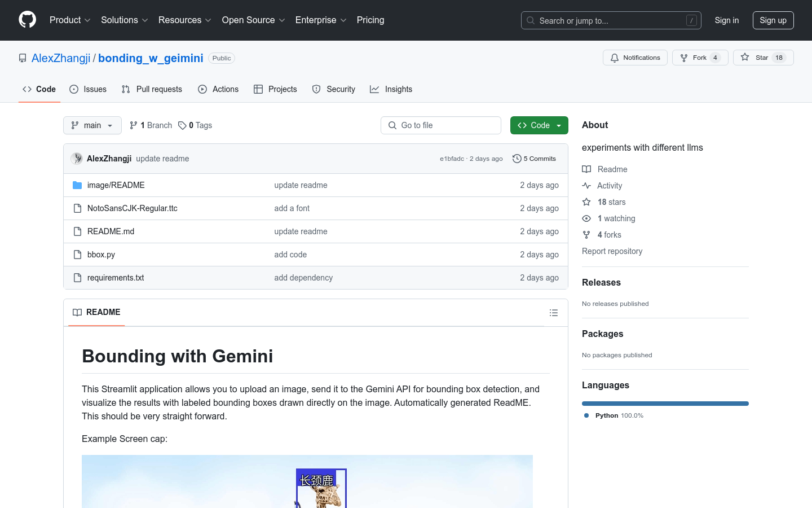This screenshot has height=508, width=812.
Task: Open the Actions tab
Action: 218,89
